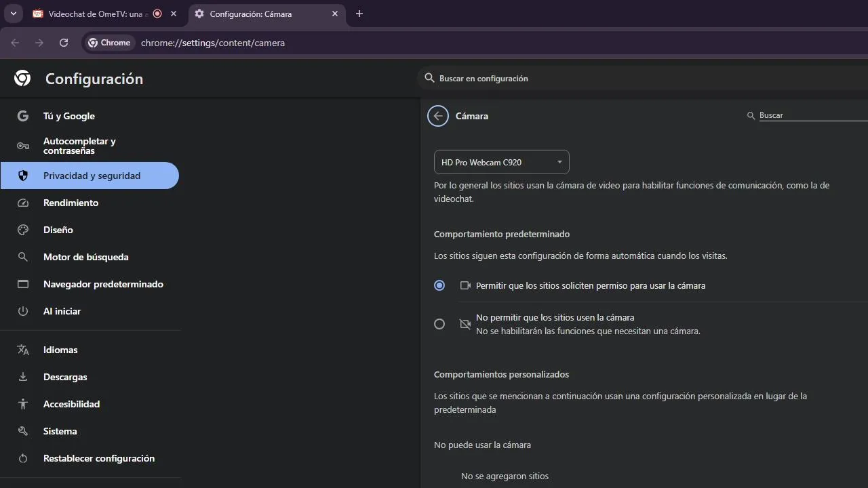Click the Idiomas translate icon
This screenshot has width=868, height=488.
coord(23,350)
